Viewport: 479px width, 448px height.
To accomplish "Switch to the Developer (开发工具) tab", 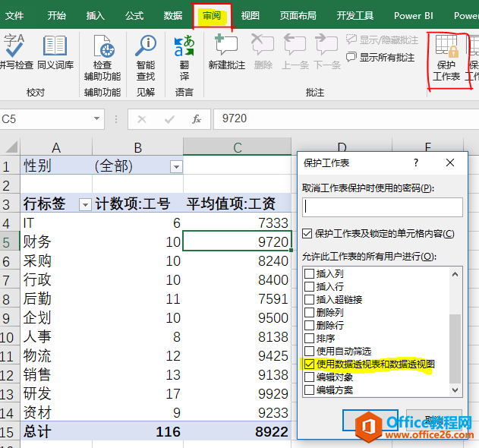I will point(355,15).
